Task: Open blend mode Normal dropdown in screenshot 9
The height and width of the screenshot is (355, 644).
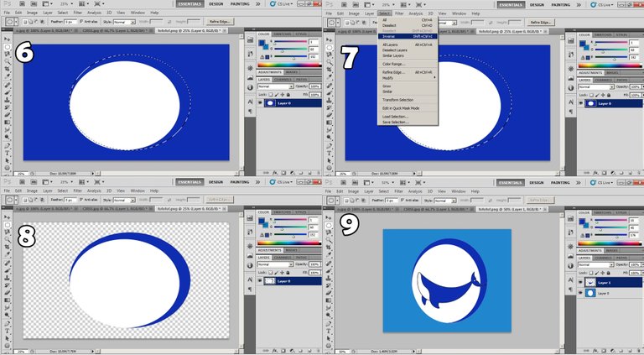Action: tap(596, 264)
